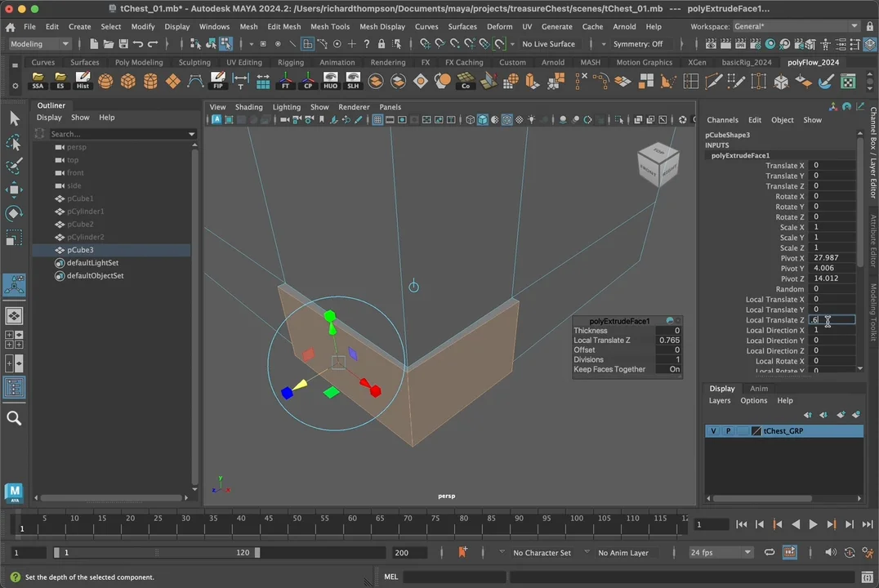Click the Hist shelf button
The width and height of the screenshot is (879, 588).
[83, 81]
